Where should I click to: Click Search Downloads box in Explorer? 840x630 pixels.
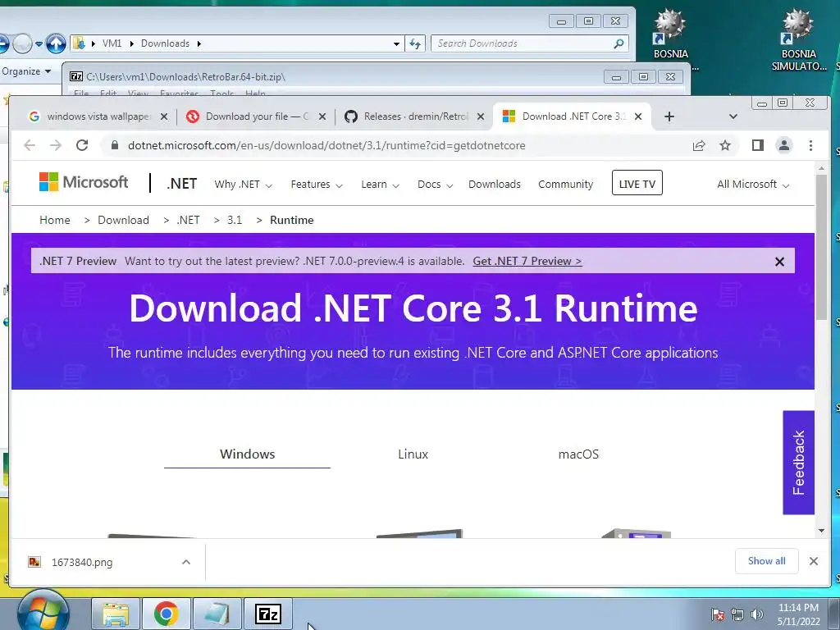(x=527, y=43)
